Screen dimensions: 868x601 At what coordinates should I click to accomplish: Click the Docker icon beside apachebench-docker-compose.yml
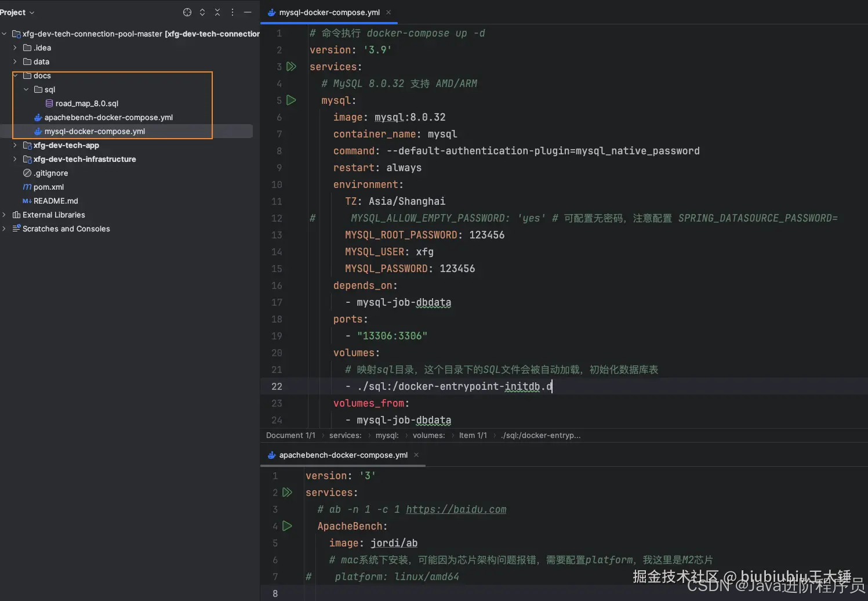click(37, 117)
